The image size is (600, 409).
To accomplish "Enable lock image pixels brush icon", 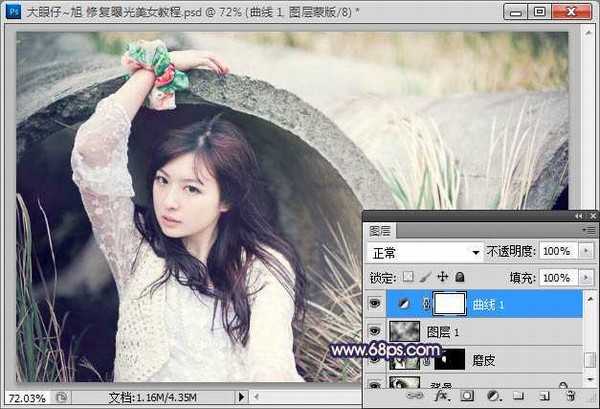I will [425, 277].
